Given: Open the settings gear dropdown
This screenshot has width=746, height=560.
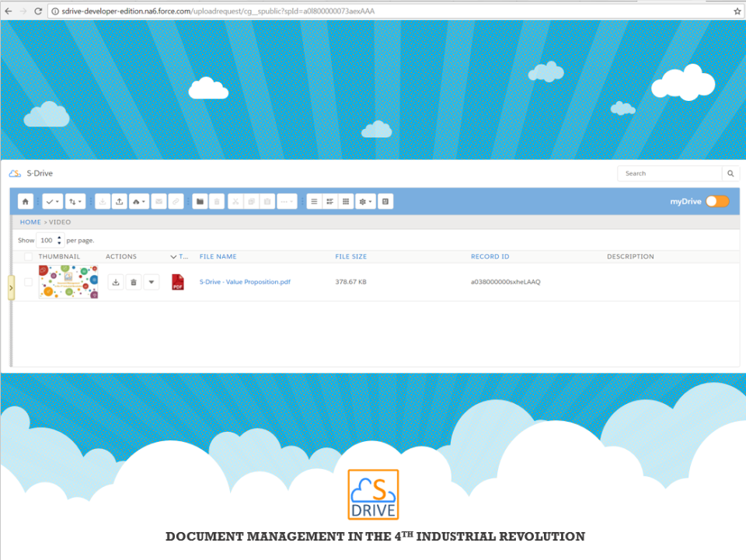Looking at the screenshot, I should tap(364, 201).
